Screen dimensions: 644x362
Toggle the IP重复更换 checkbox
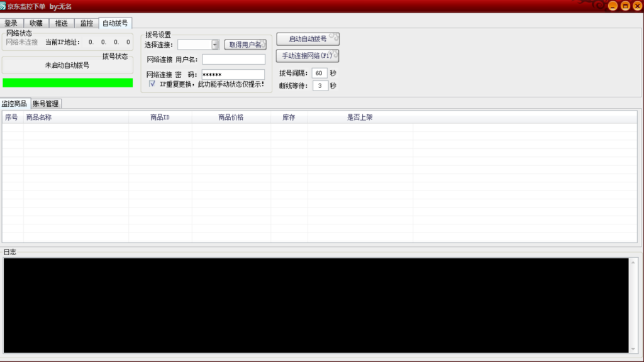tap(152, 84)
